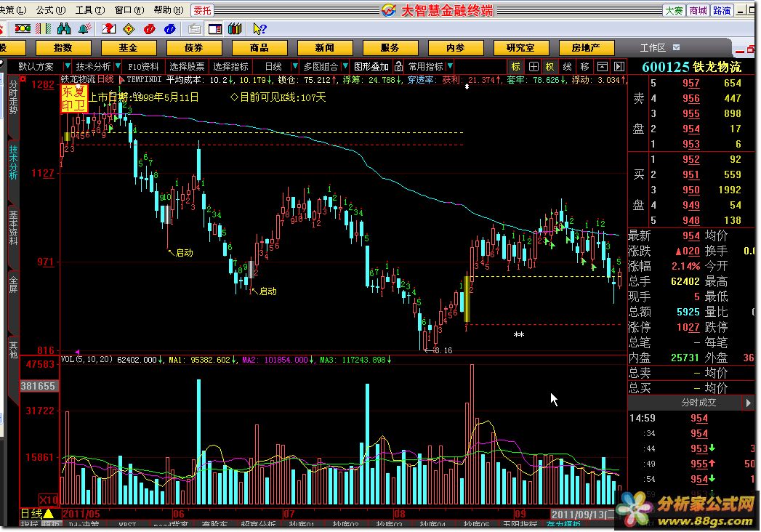Open the books library icon
The height and width of the screenshot is (532, 761).
(235, 28)
